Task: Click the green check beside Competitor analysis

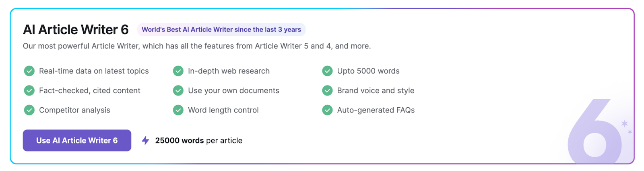Action: click(x=29, y=110)
